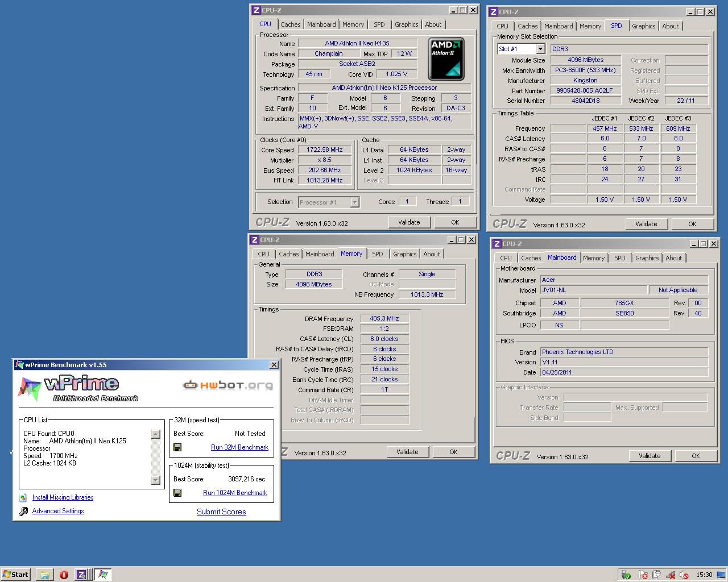Viewport: 728px width, 582px height.
Task: Switch to Mainboard tab in CPU window
Action: click(321, 24)
